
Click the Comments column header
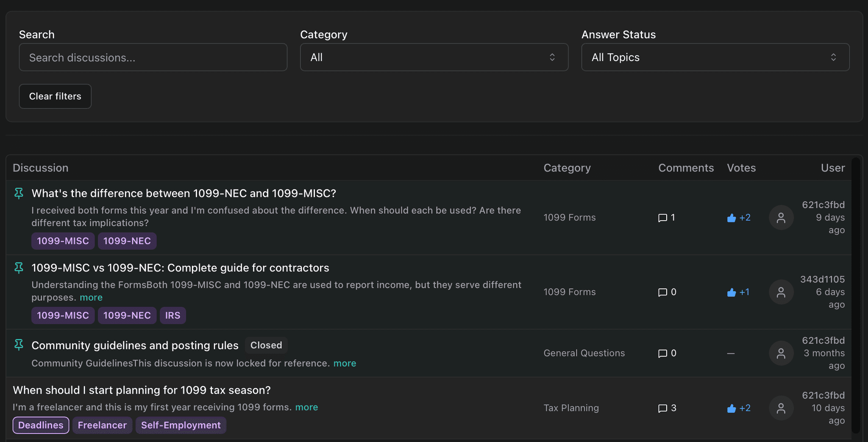(x=685, y=168)
